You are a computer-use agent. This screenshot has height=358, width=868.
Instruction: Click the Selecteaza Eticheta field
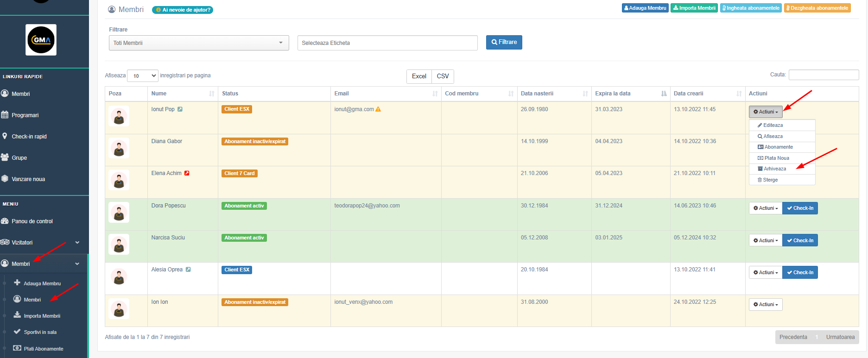pos(387,43)
